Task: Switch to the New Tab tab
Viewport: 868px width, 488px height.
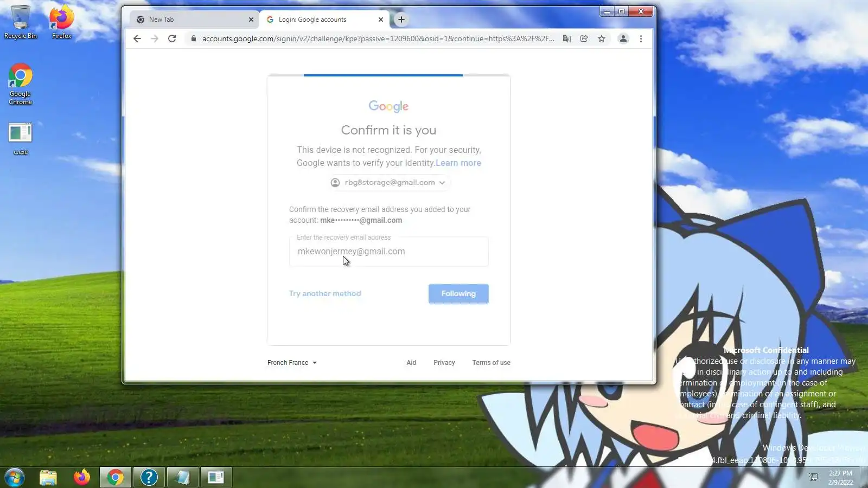Action: pyautogui.click(x=195, y=20)
